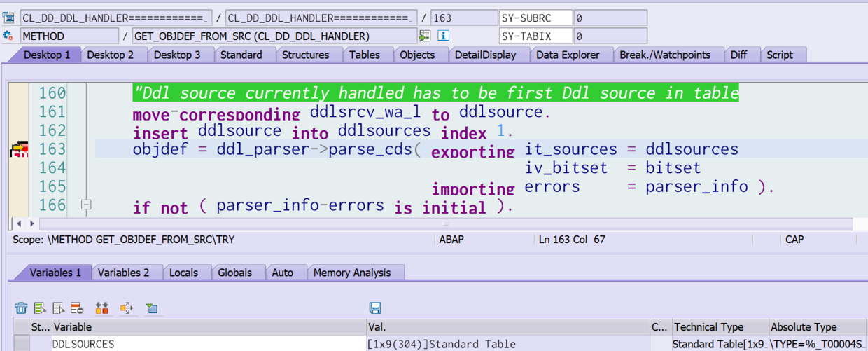
Task: Click the SY-TABIX value field
Action: (610, 36)
